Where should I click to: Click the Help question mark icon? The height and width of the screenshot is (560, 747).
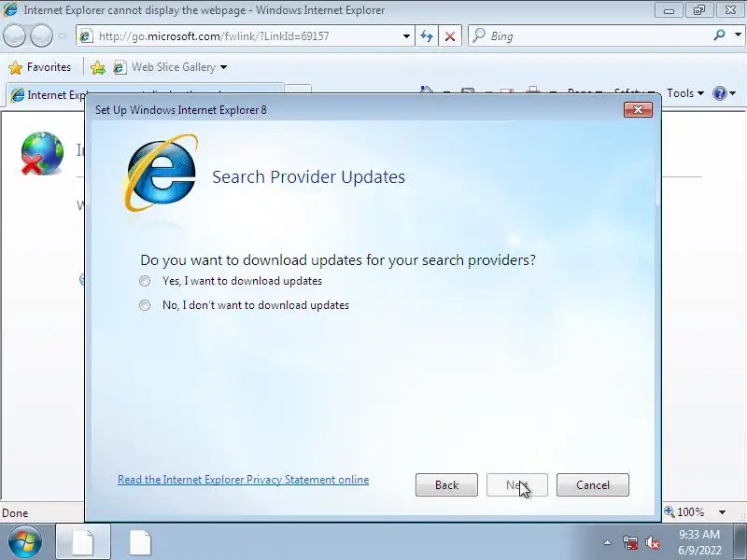[x=719, y=93]
